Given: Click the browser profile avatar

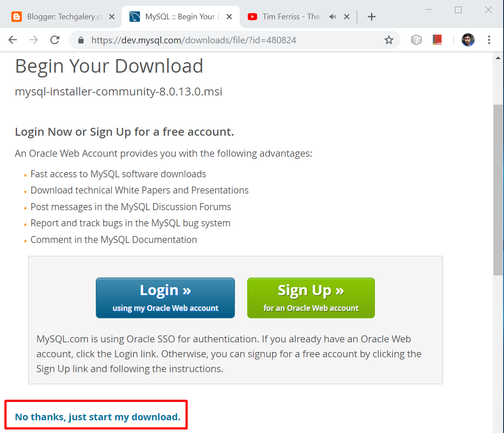Looking at the screenshot, I should 468,40.
